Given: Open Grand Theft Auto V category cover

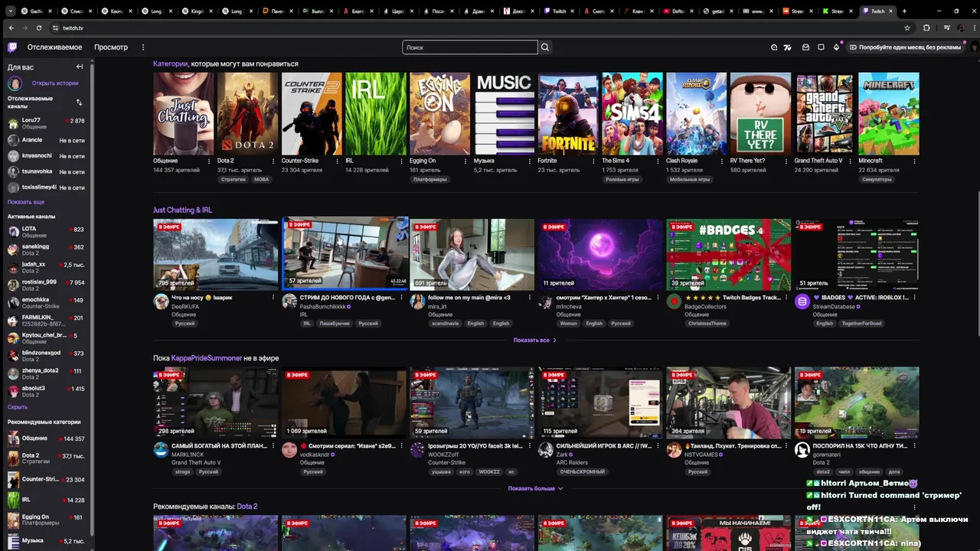Looking at the screenshot, I should coord(825,114).
